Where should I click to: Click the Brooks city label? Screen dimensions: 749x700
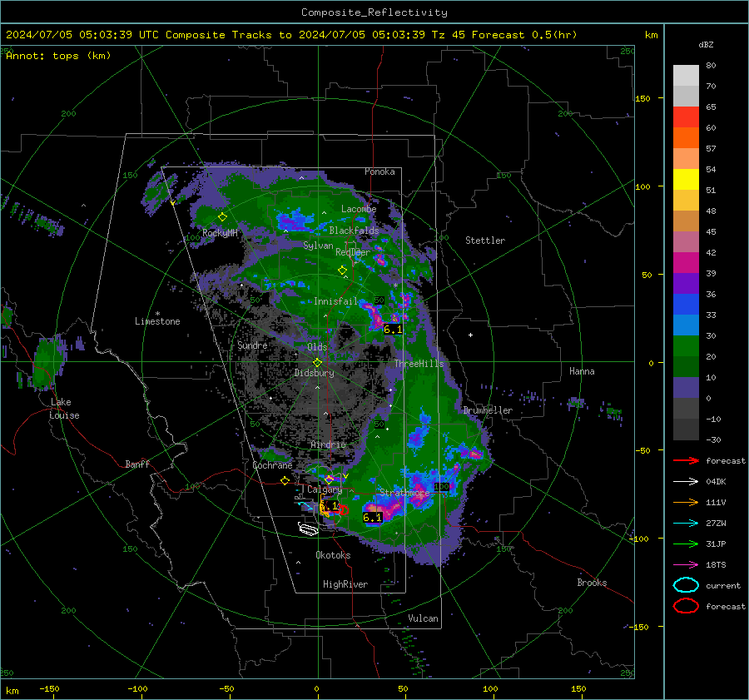pos(592,583)
